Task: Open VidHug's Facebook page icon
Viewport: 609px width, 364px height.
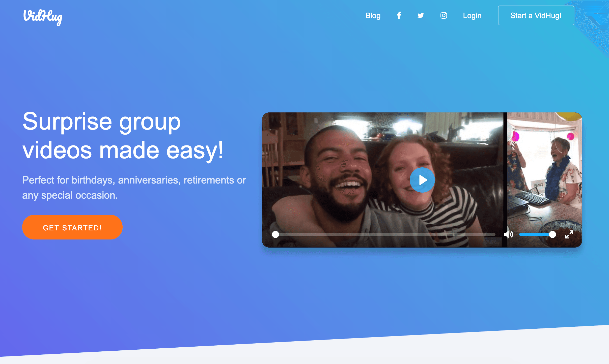Action: click(399, 16)
